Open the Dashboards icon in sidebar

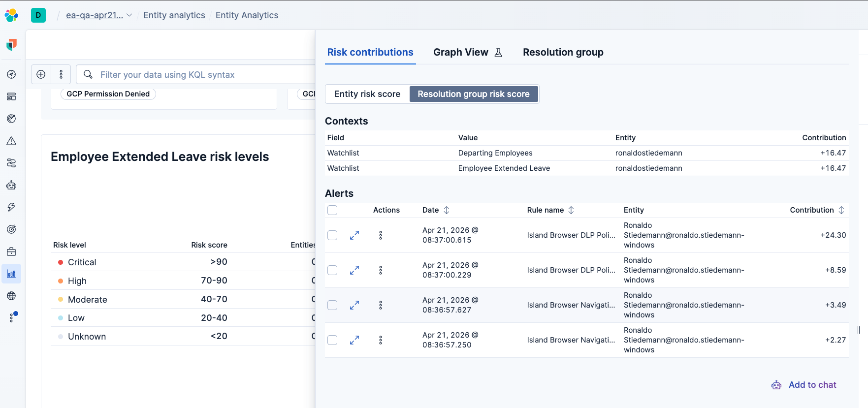[x=11, y=96]
